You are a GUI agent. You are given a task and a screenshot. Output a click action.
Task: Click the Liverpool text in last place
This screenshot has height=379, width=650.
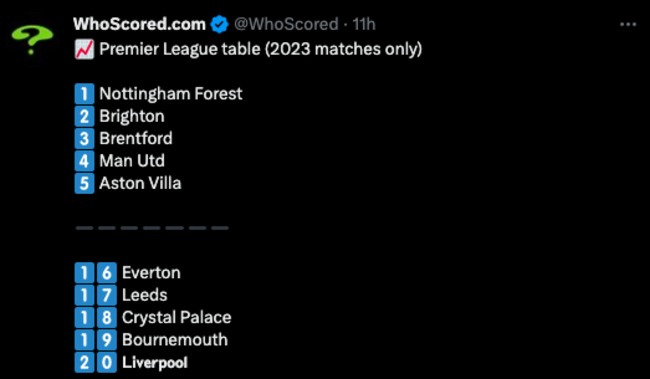click(x=155, y=363)
